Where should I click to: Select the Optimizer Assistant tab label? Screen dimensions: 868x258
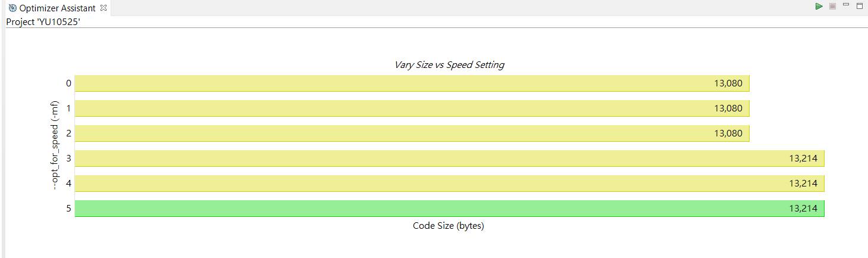click(x=58, y=8)
